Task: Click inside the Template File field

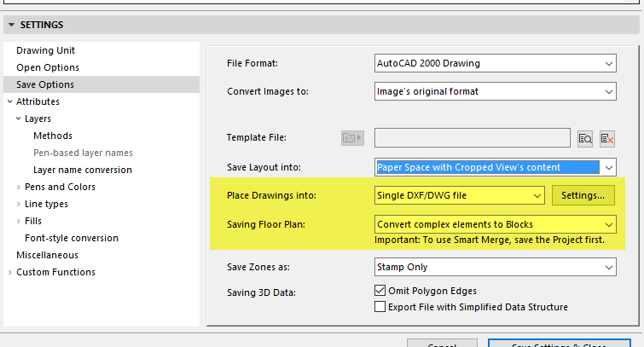Action: [472, 137]
